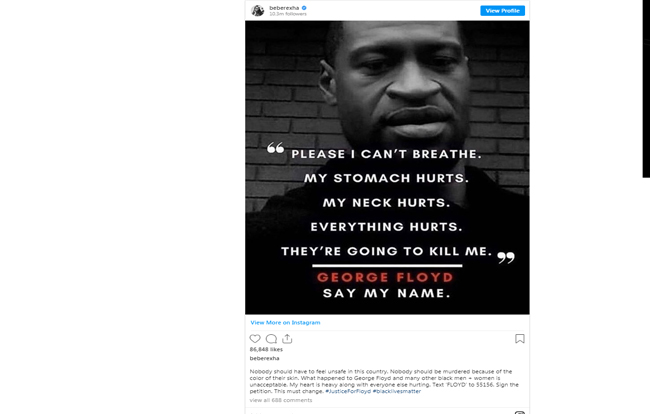Expand view all 688 comments
The image size is (650, 414).
tap(281, 400)
